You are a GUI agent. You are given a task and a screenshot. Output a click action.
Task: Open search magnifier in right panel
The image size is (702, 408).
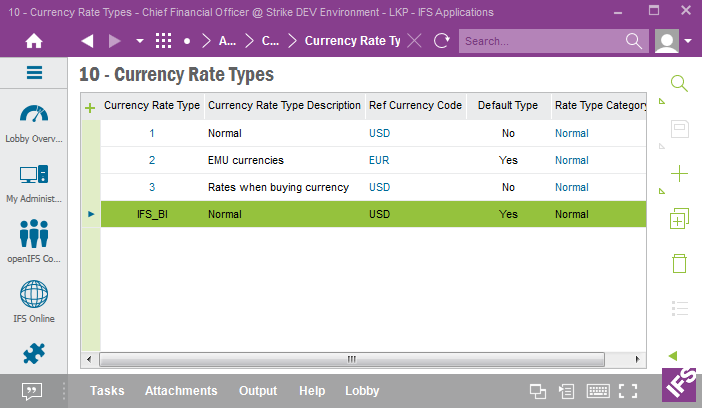679,84
